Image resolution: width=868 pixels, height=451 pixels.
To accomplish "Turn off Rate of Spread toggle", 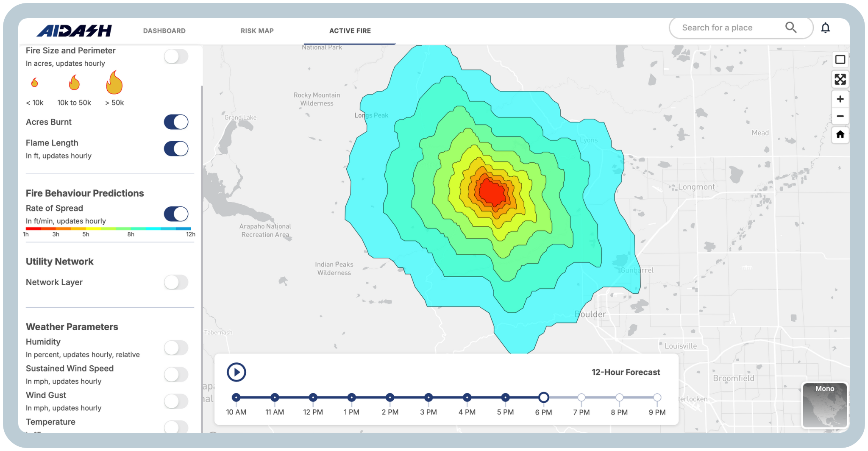I will 176,214.
